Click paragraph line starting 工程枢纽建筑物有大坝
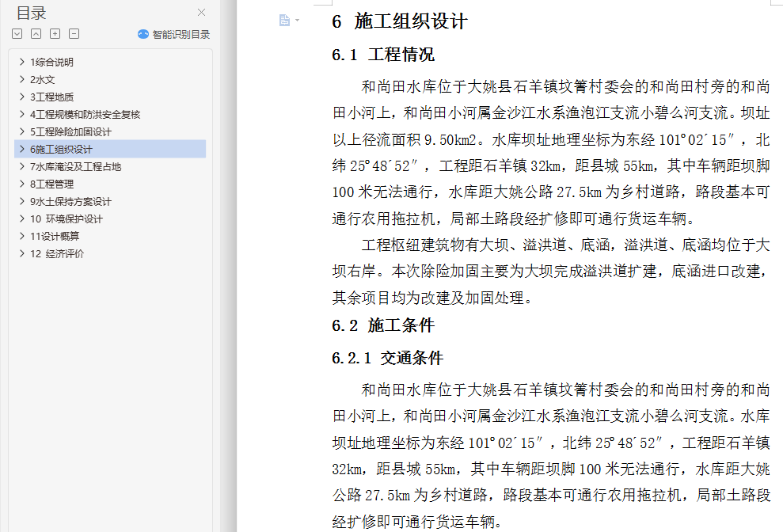Viewport: 783px width, 532px height. coord(565,245)
